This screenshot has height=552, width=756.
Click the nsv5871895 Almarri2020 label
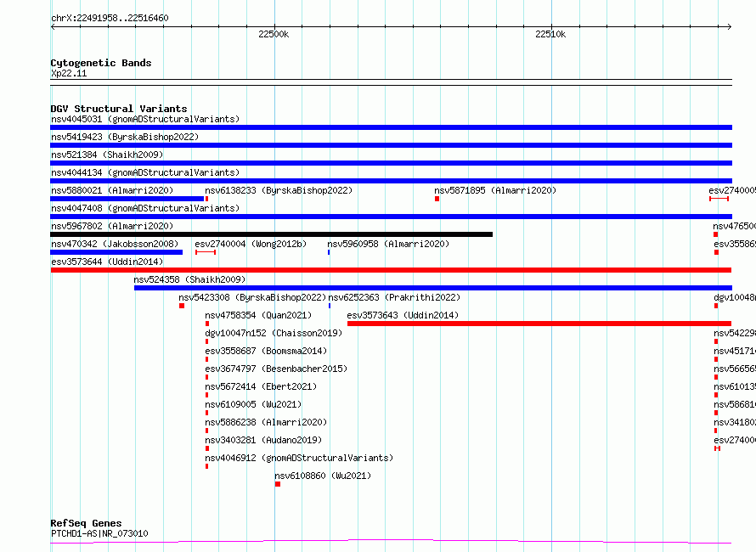pyautogui.click(x=495, y=190)
